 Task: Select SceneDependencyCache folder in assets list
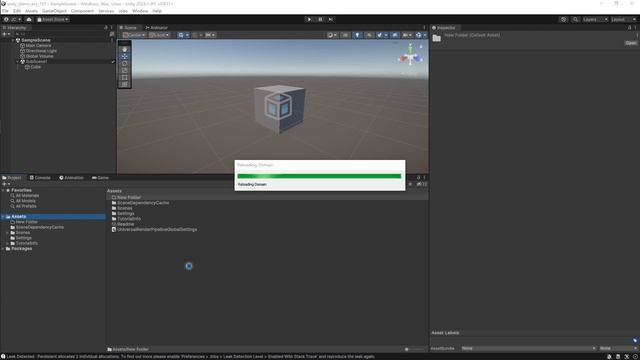click(143, 203)
